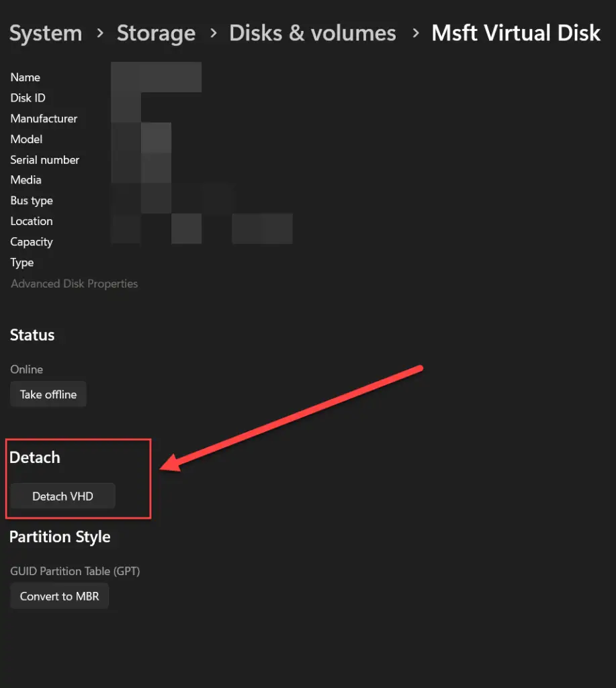
Task: Click Convert to MBR button
Action: click(60, 596)
